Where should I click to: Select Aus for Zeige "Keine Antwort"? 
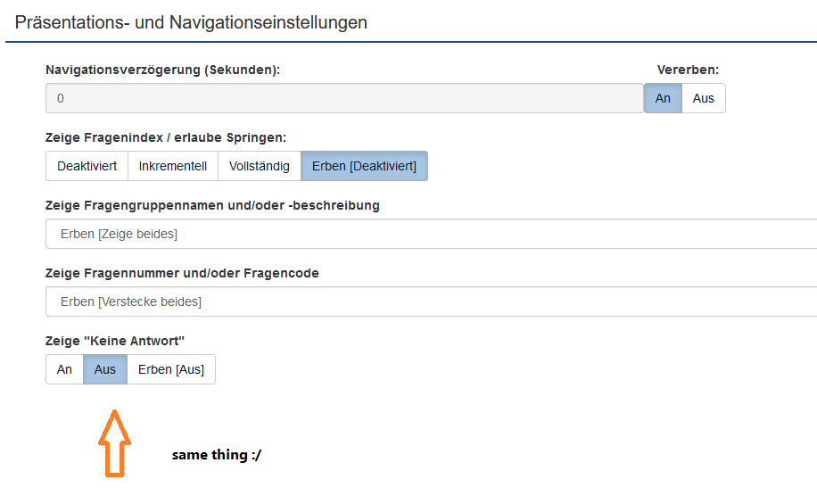click(x=105, y=369)
